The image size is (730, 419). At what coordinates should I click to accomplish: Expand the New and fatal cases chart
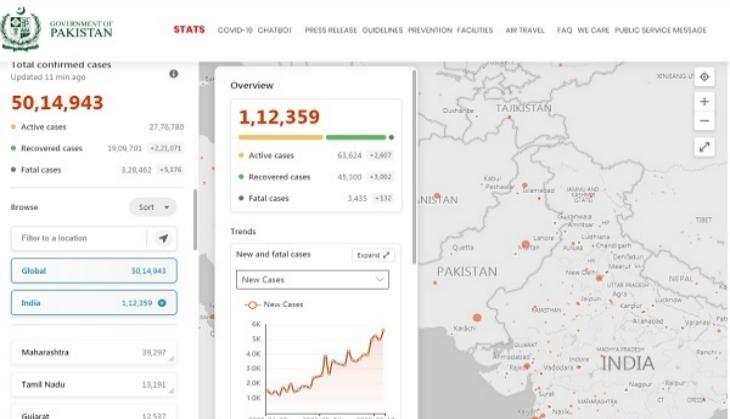(373, 255)
